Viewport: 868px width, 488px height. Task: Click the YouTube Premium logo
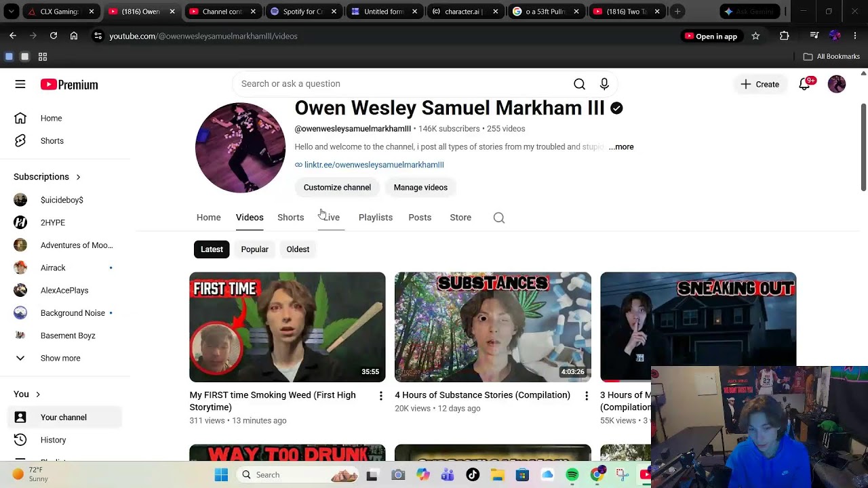[69, 85]
